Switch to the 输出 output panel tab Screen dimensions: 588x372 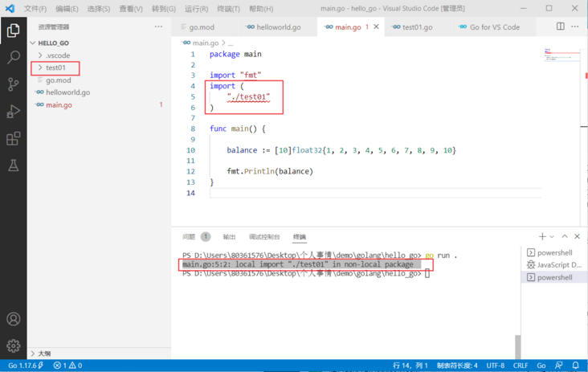click(229, 237)
